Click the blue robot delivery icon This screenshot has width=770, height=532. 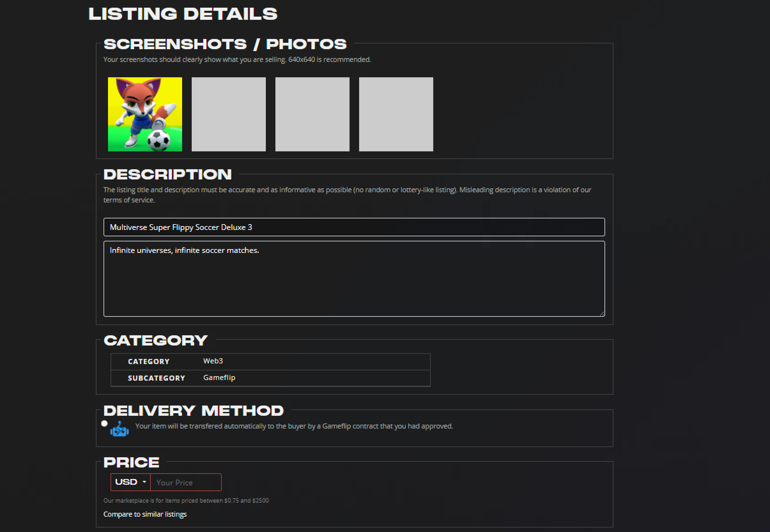tap(119, 429)
